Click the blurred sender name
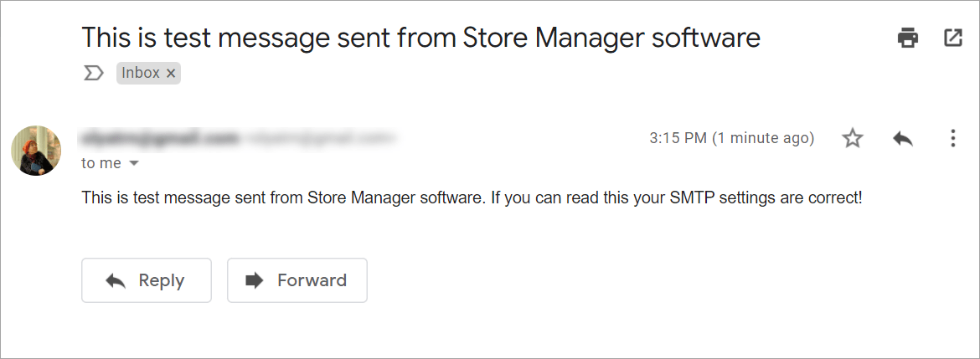This screenshot has height=359, width=980. [x=159, y=137]
